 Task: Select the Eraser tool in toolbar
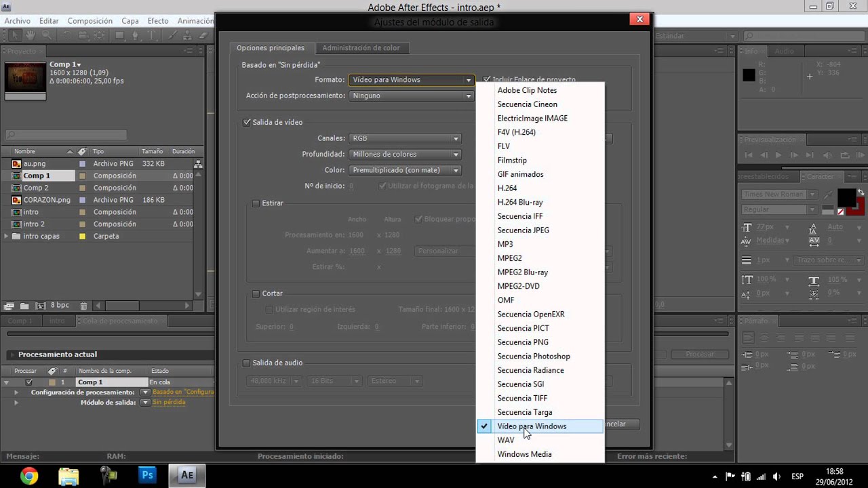coord(202,35)
